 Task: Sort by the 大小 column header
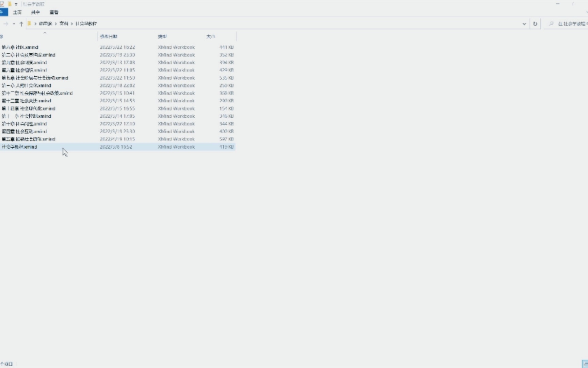point(211,36)
